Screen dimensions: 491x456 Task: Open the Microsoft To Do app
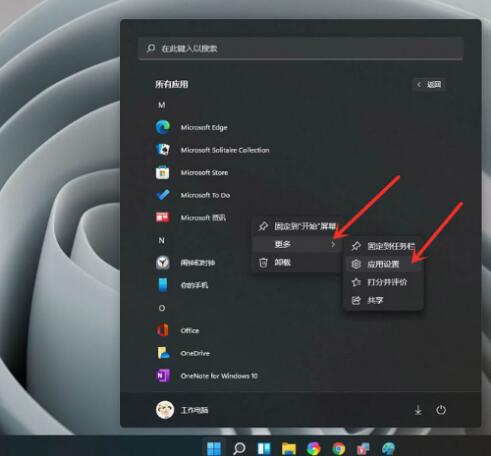click(193, 195)
